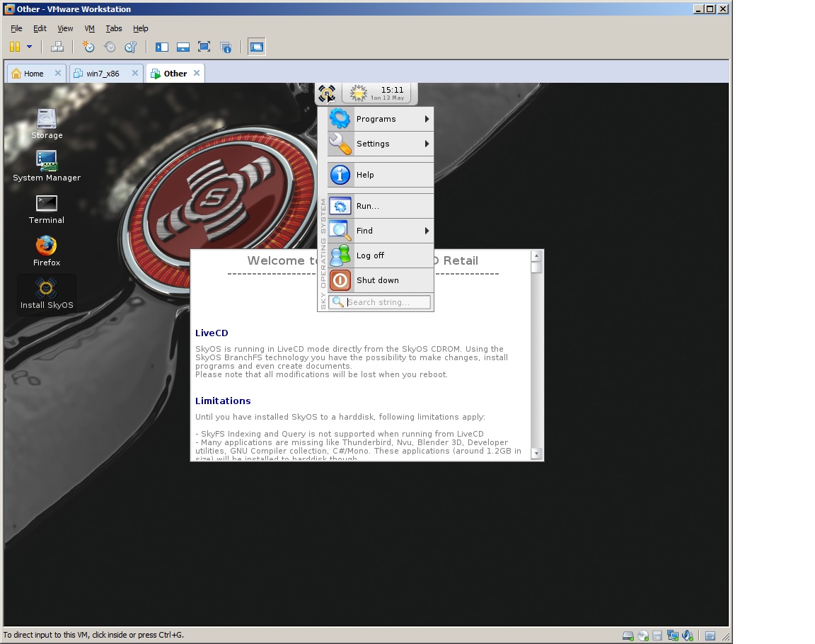The height and width of the screenshot is (644, 815).
Task: Choose Shut down from the SkyOS menu
Action: [377, 280]
